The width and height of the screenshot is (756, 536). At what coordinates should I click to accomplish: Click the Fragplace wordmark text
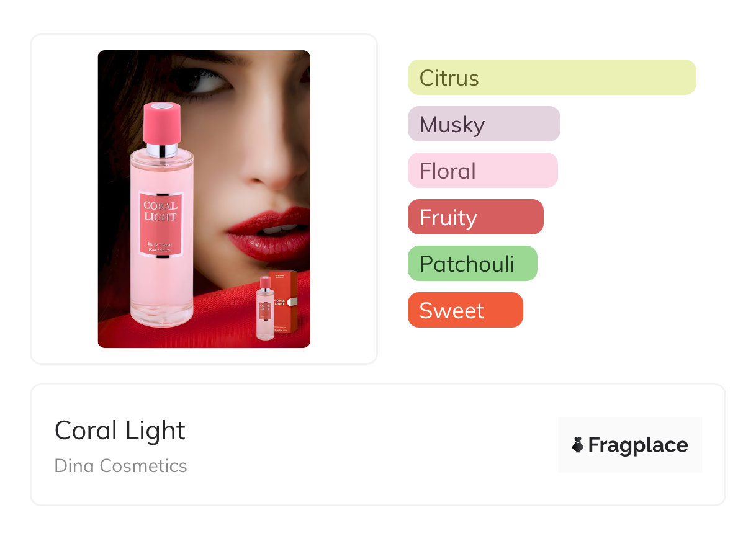[x=638, y=445]
